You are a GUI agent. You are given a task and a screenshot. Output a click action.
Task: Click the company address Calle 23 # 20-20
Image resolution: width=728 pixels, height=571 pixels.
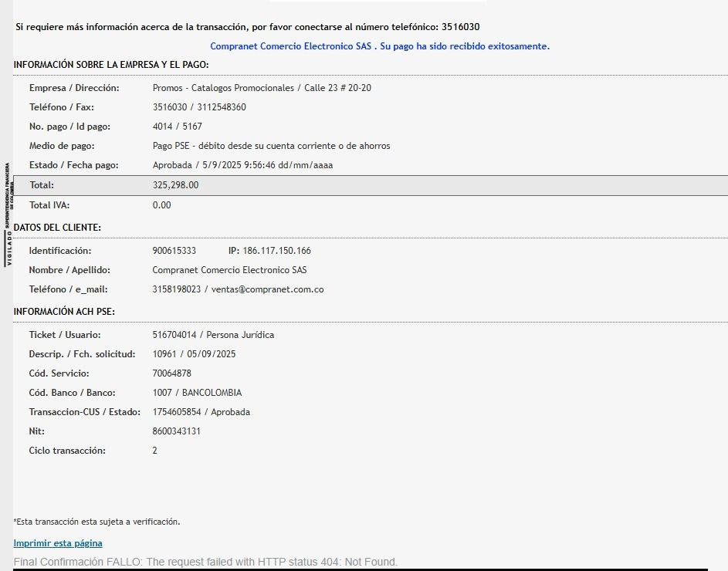337,88
